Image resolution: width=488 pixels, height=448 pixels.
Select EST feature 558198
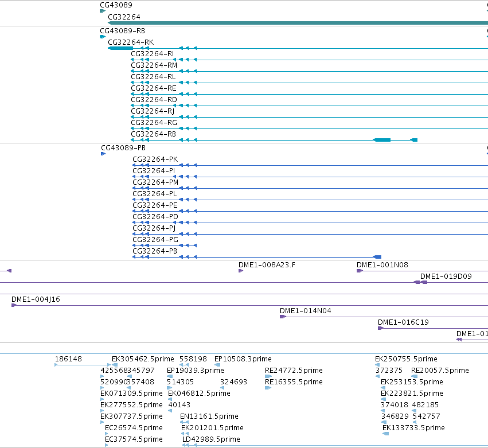pos(193,359)
